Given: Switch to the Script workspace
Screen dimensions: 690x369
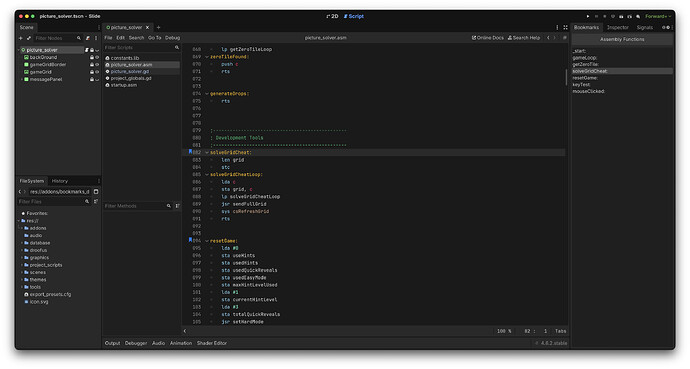Looking at the screenshot, I should (x=354, y=16).
